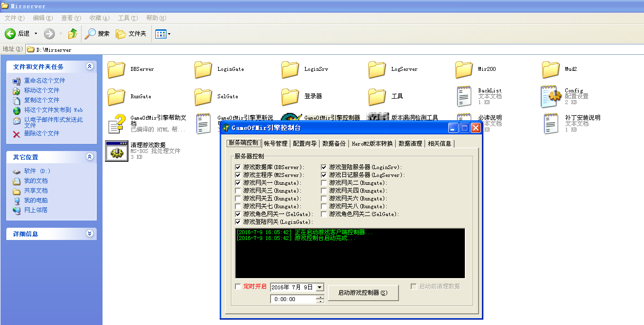Viewport: 644px width, 325px height.
Task: Open the date dropdown showing 2016年 7月 9日
Action: tap(320, 287)
